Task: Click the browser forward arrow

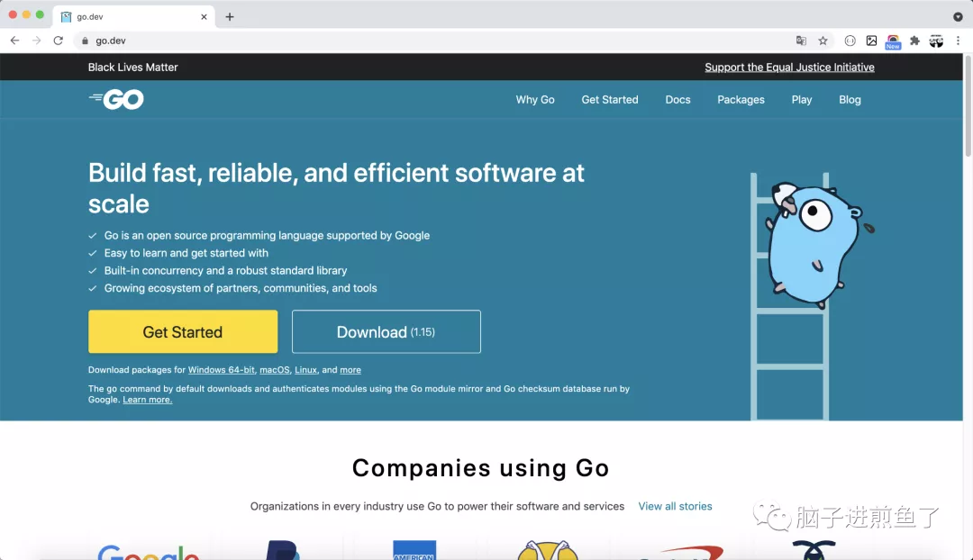Action: pyautogui.click(x=37, y=41)
